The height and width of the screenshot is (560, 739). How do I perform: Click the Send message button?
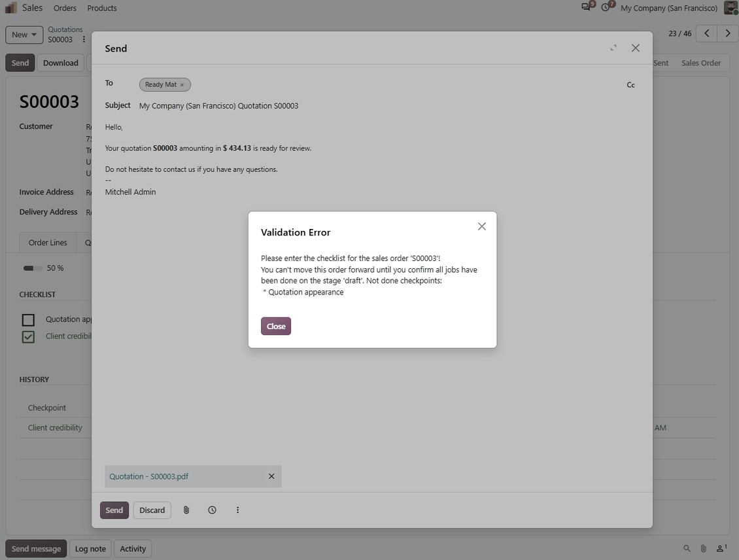36,549
